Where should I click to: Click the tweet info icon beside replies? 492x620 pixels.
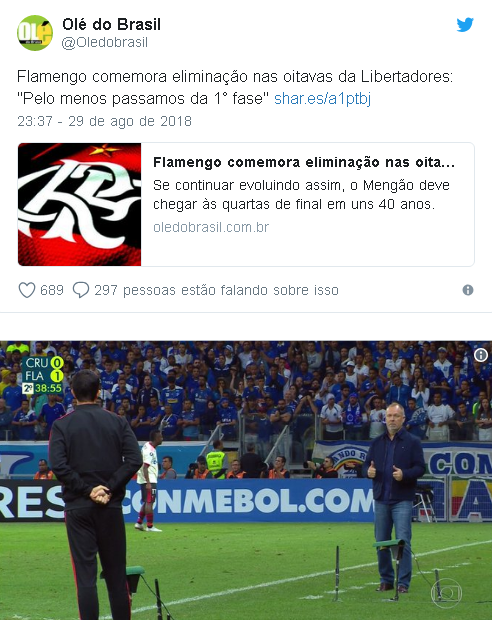point(468,290)
